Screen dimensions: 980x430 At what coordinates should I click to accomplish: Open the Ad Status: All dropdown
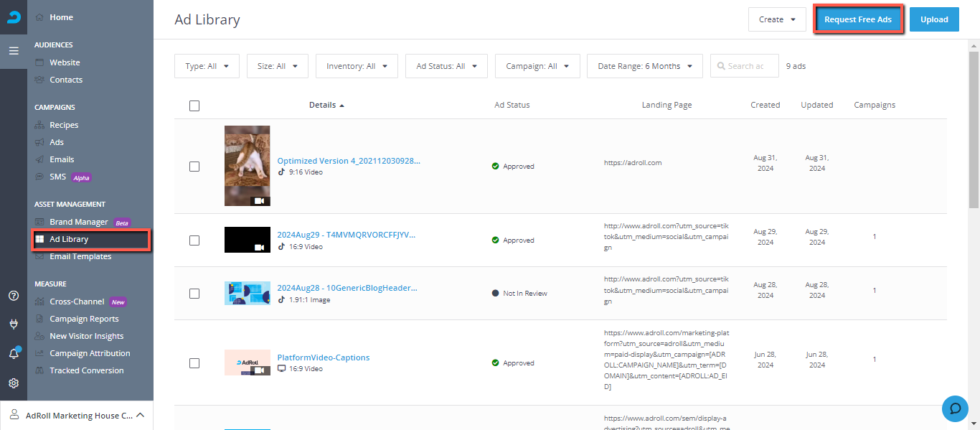[x=446, y=66]
